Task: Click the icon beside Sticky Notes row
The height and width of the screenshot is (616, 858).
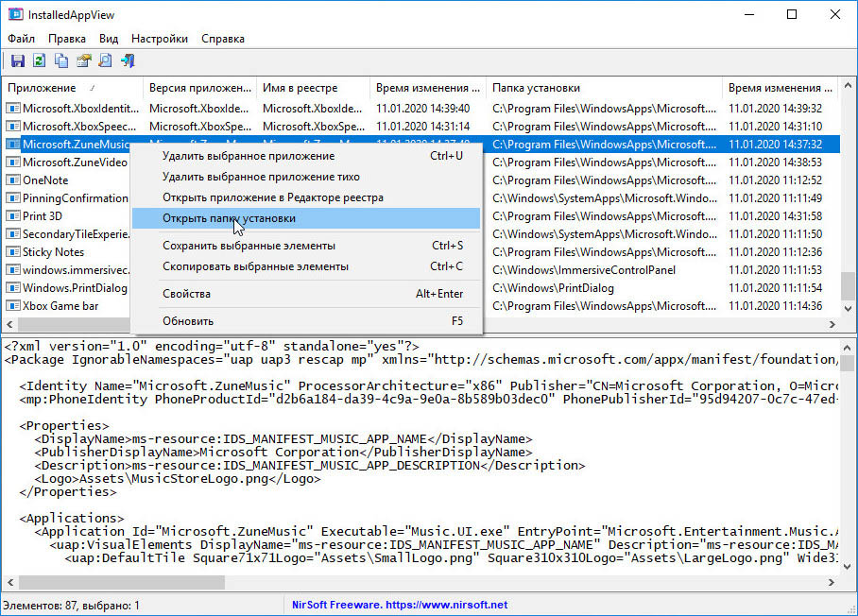Action: point(13,252)
